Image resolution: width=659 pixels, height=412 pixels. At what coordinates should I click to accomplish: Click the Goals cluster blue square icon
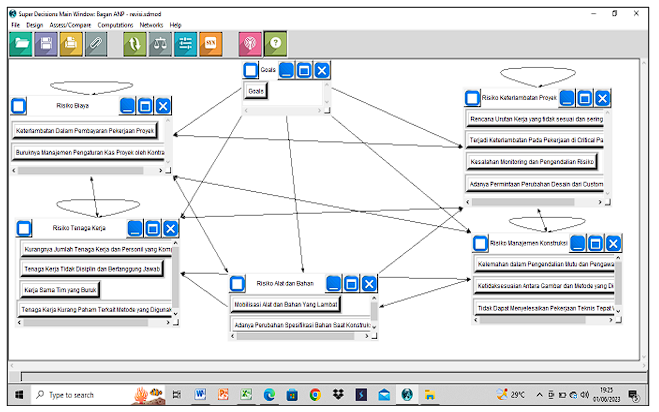(x=250, y=70)
